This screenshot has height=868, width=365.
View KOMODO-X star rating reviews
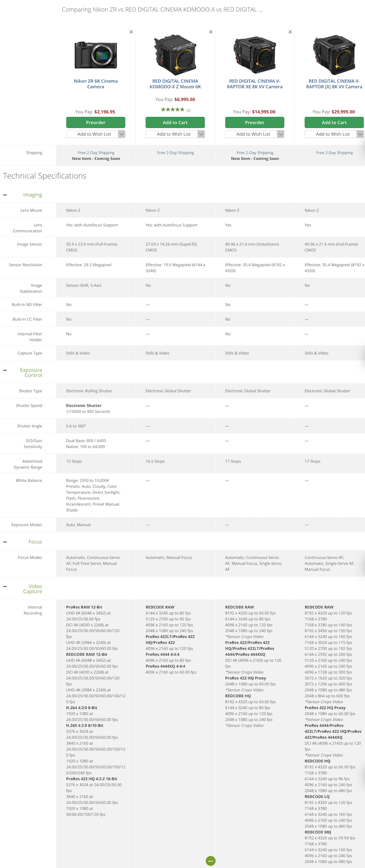tap(173, 110)
